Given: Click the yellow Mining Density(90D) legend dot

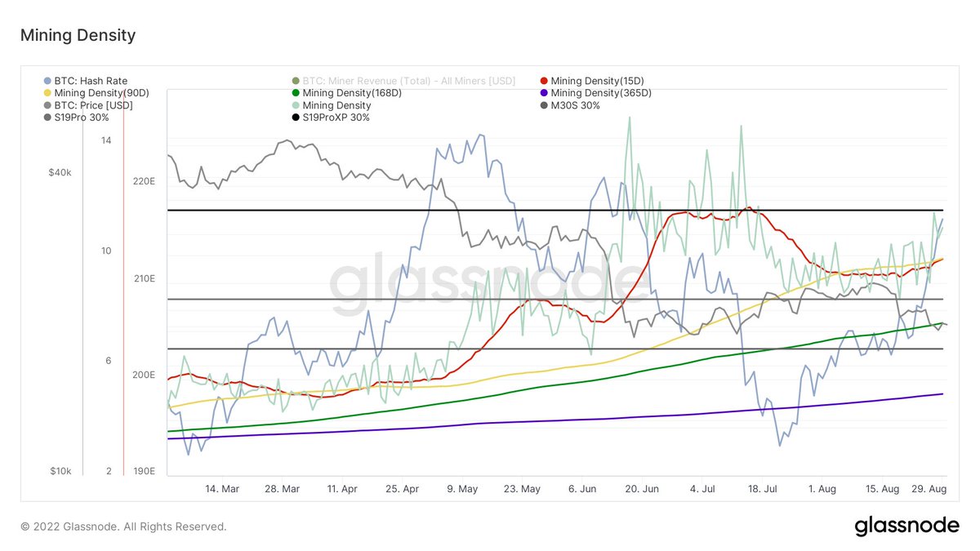Looking at the screenshot, I should (x=47, y=93).
